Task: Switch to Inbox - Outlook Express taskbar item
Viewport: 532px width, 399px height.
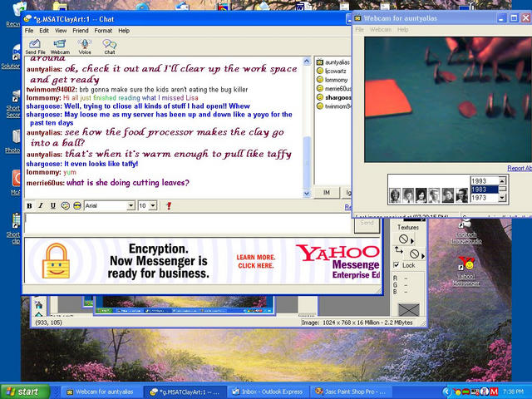Action: 268,392
